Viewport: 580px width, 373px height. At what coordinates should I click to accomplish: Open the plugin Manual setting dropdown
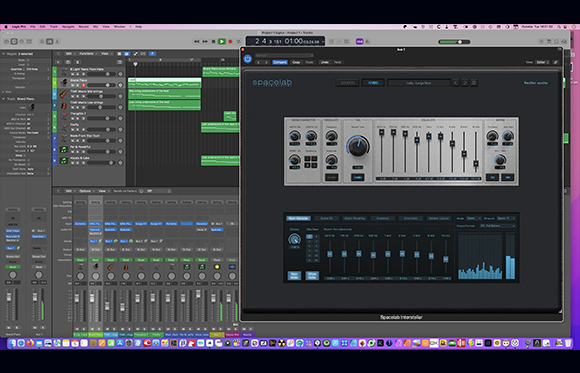tap(284, 56)
